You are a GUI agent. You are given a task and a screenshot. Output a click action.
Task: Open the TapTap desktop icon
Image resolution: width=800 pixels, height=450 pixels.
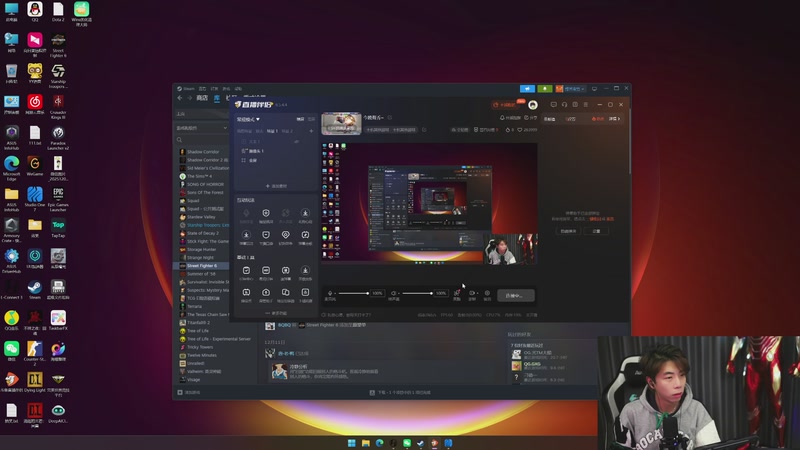[58, 228]
